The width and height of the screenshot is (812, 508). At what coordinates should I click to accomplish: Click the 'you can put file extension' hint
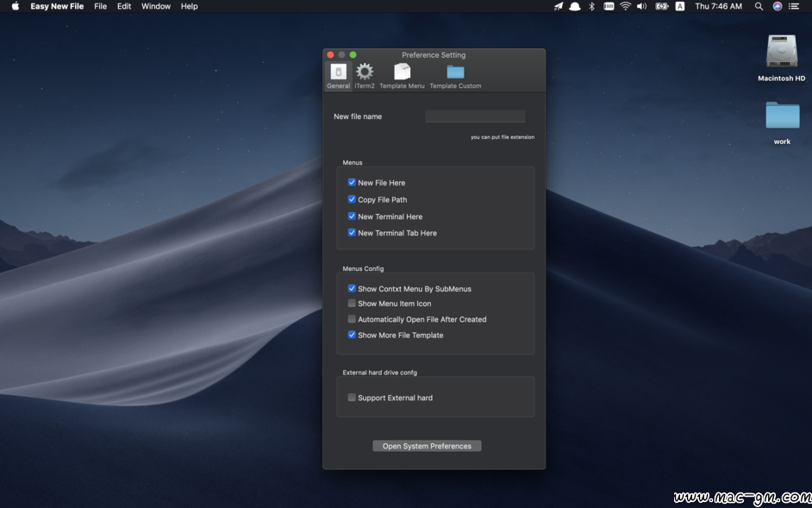[503, 137]
